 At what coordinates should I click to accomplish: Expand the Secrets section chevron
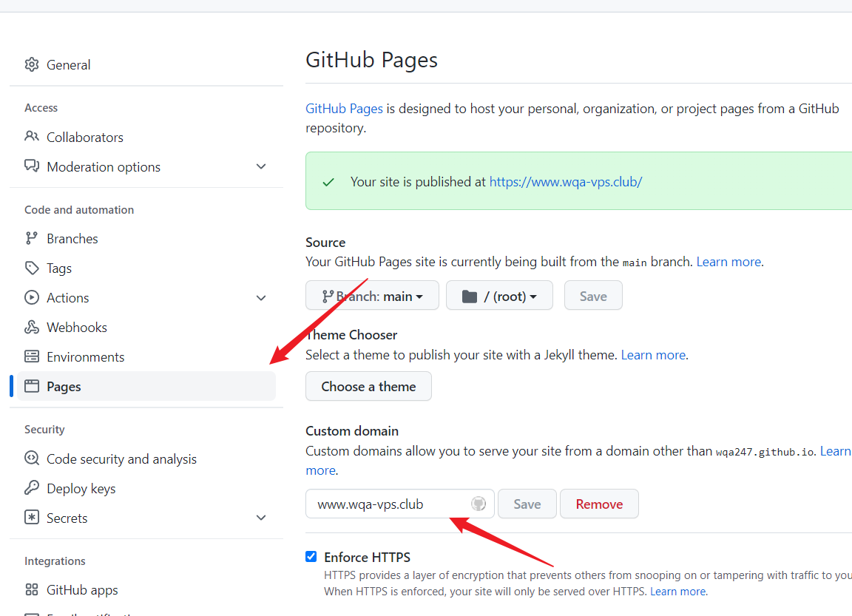pos(261,518)
